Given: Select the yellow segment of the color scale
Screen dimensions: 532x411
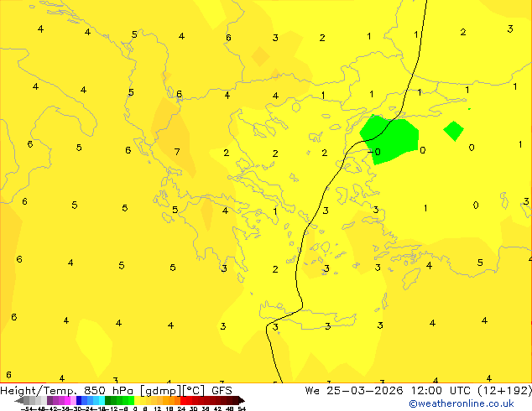Looking at the screenshot, I should click(x=143, y=400).
